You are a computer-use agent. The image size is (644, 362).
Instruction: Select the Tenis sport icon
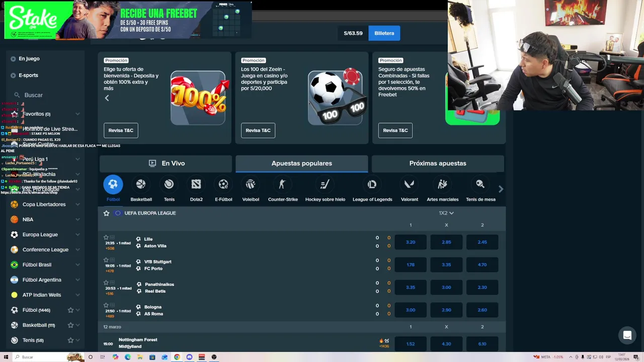[169, 185]
